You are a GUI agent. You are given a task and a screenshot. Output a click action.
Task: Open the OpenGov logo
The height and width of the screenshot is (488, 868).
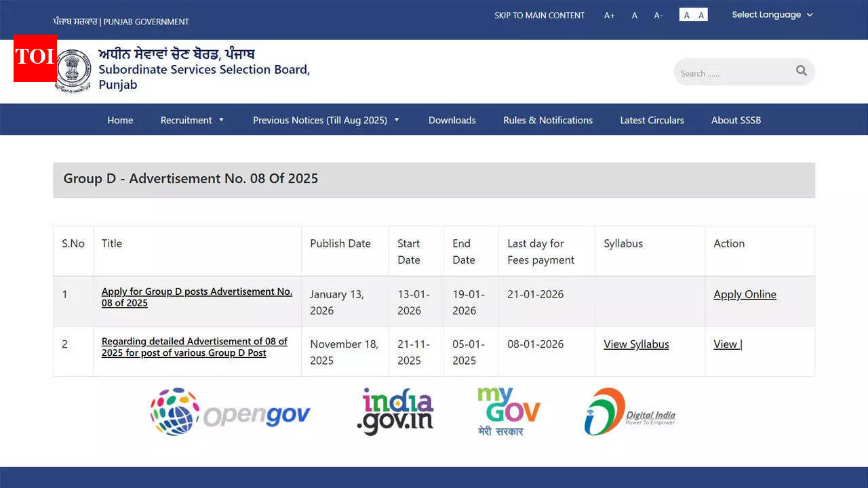(230, 411)
